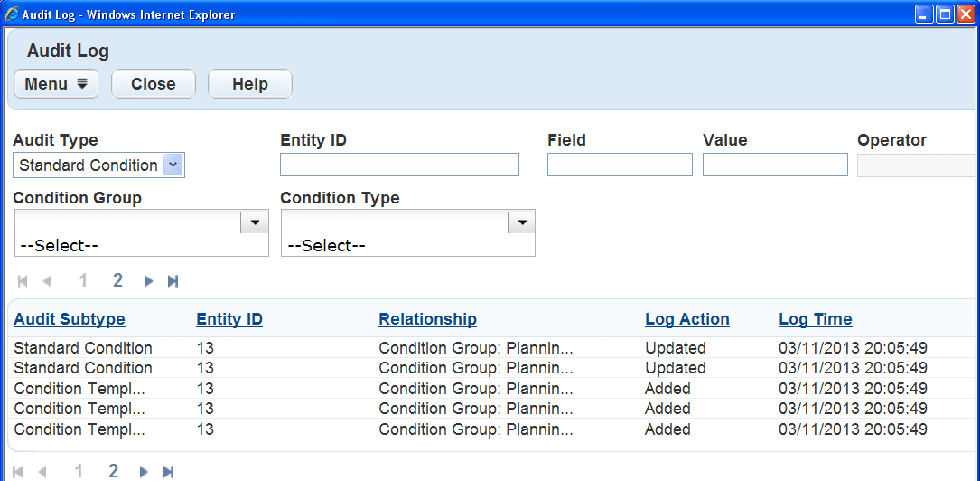Image resolution: width=980 pixels, height=481 pixels.
Task: Select page 2 in top pager
Action: [117, 281]
